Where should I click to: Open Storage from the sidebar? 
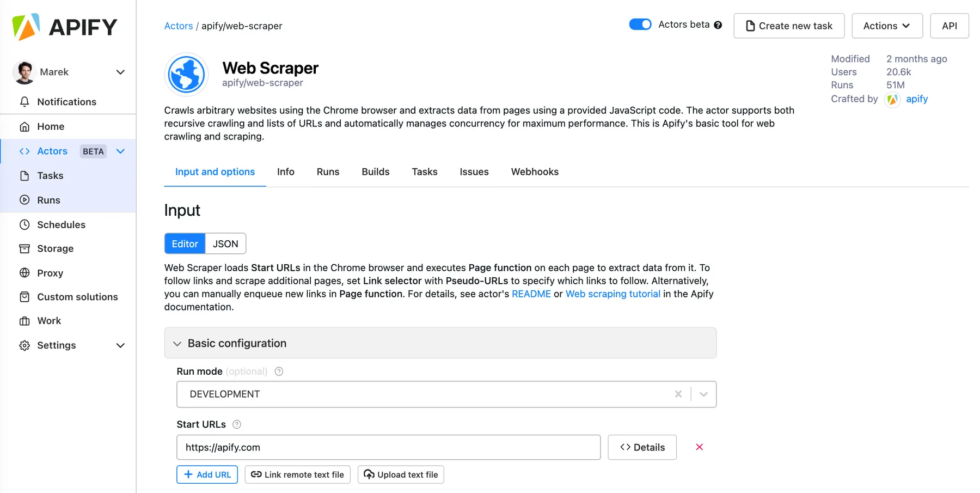point(68,248)
